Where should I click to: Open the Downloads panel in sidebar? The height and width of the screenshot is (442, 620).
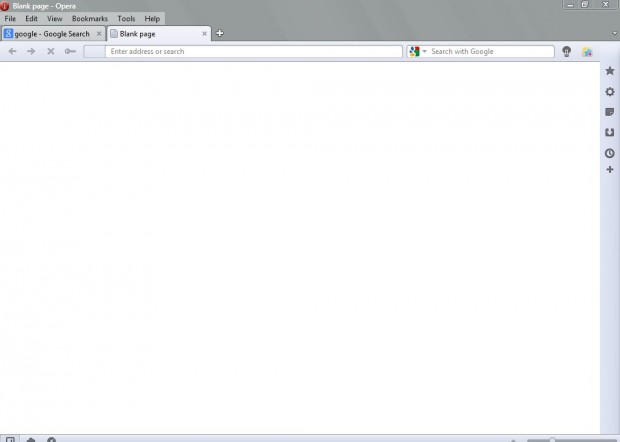pos(610,132)
